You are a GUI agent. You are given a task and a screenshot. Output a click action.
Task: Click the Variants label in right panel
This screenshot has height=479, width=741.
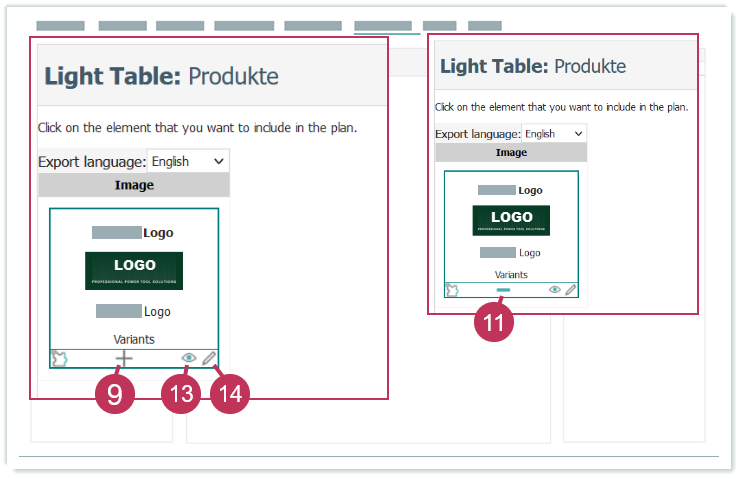511,274
